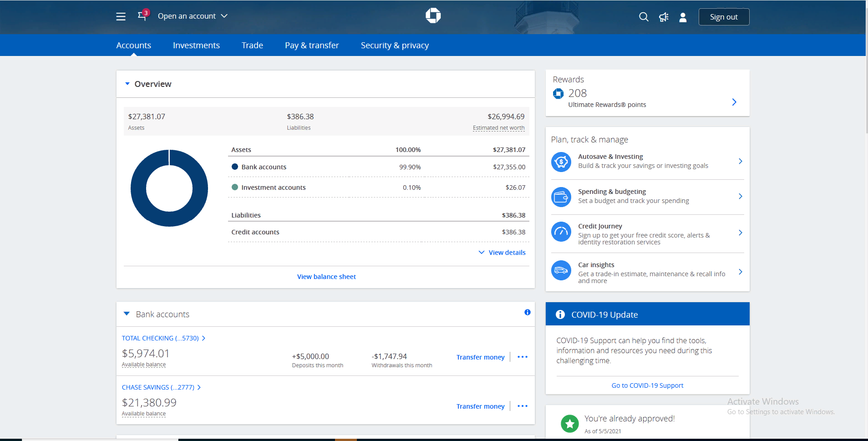Click the Sign out button
868x441 pixels.
[723, 17]
